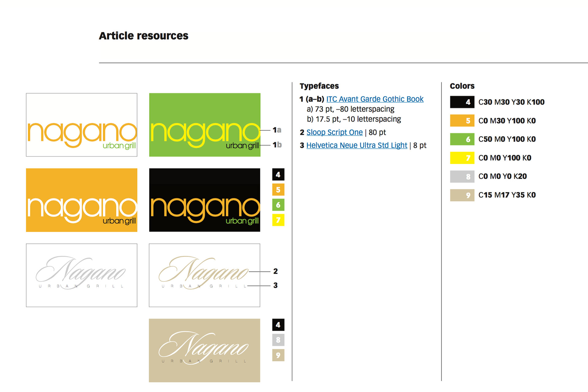
Task: Select the orange background nagano logo thumbnail
Action: [81, 200]
